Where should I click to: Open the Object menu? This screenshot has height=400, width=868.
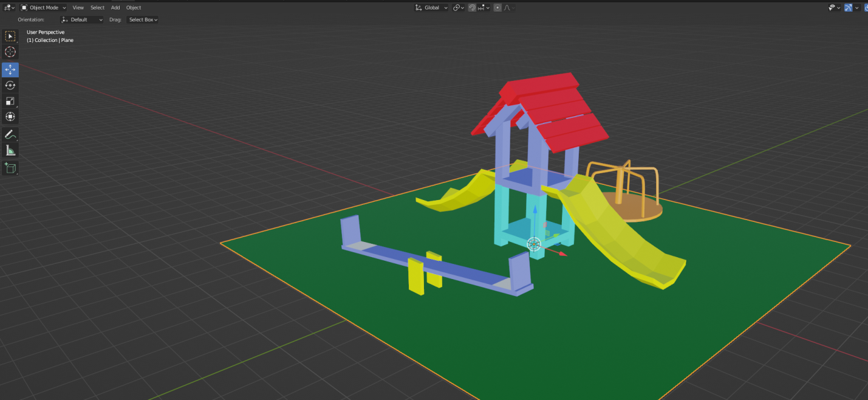tap(134, 8)
